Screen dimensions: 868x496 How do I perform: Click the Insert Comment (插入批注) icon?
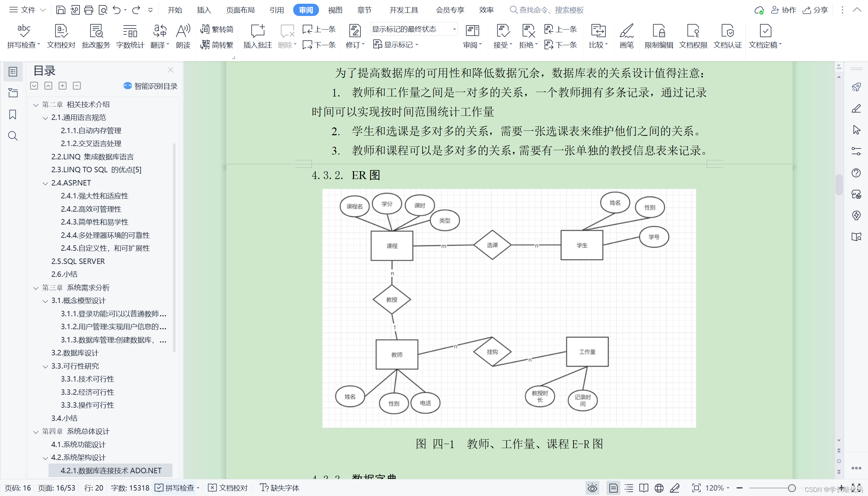258,36
